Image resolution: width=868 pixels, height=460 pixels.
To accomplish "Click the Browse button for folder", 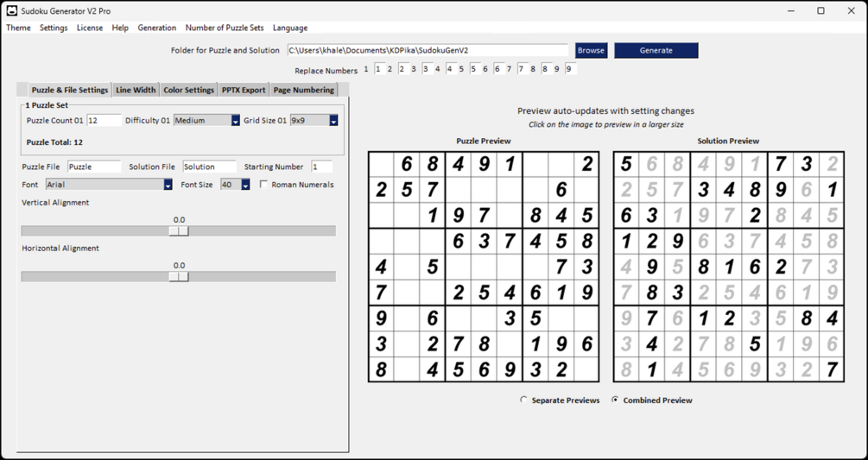I will (591, 50).
